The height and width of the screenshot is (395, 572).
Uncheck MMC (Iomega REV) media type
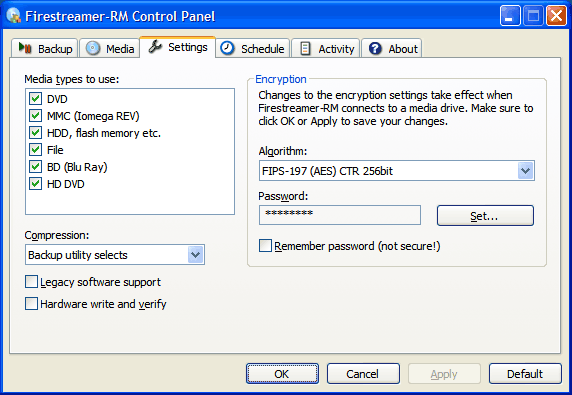tap(35, 116)
